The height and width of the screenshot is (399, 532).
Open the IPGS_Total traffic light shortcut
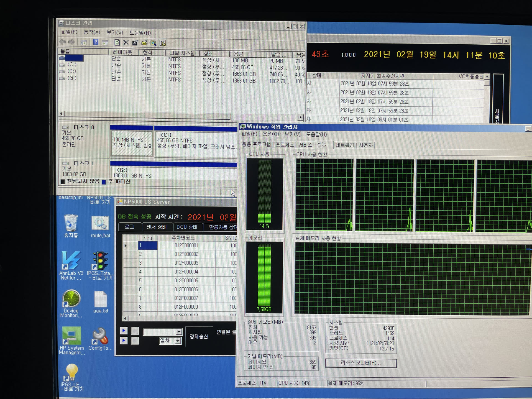point(100,260)
